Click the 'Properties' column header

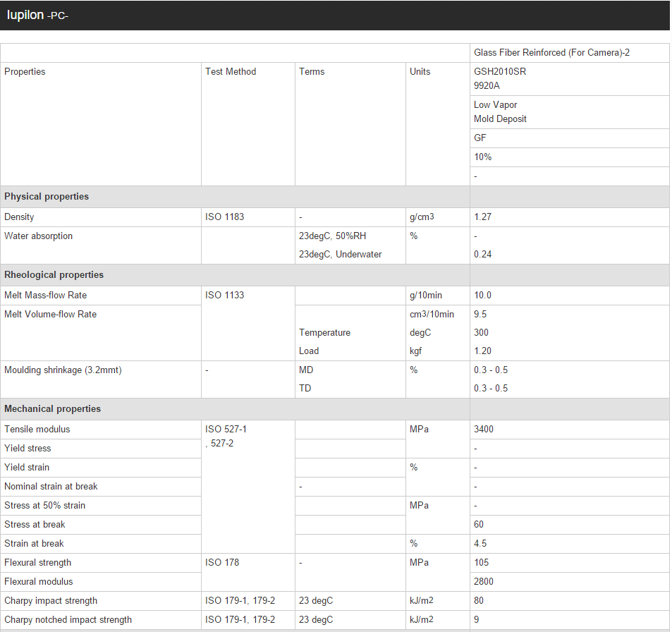(x=101, y=124)
